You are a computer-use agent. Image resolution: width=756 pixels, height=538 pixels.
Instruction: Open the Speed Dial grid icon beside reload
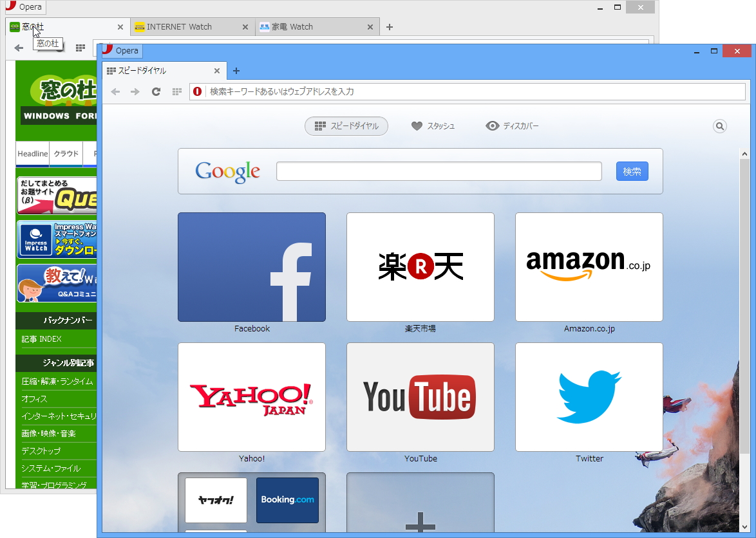coord(177,91)
